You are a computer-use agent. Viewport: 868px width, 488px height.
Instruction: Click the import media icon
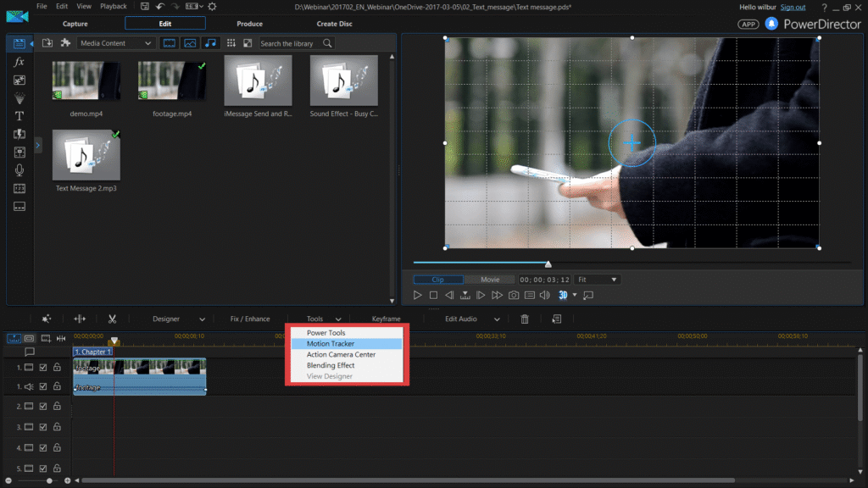[x=47, y=43]
